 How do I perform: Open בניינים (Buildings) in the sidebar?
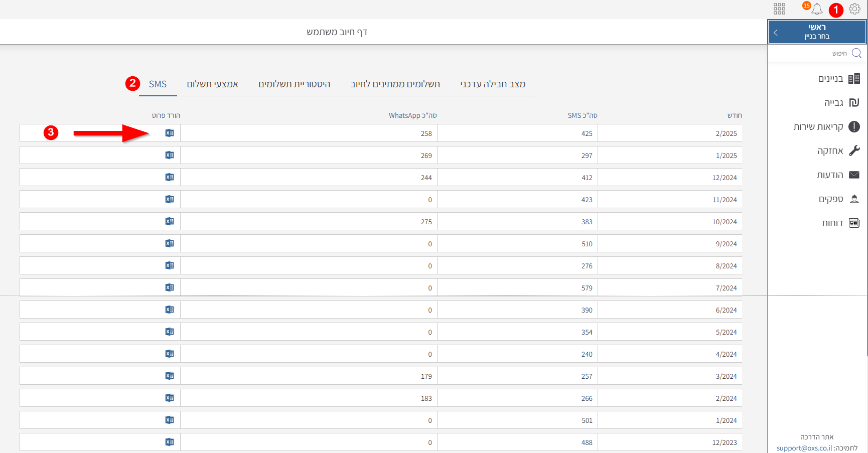[x=831, y=79]
